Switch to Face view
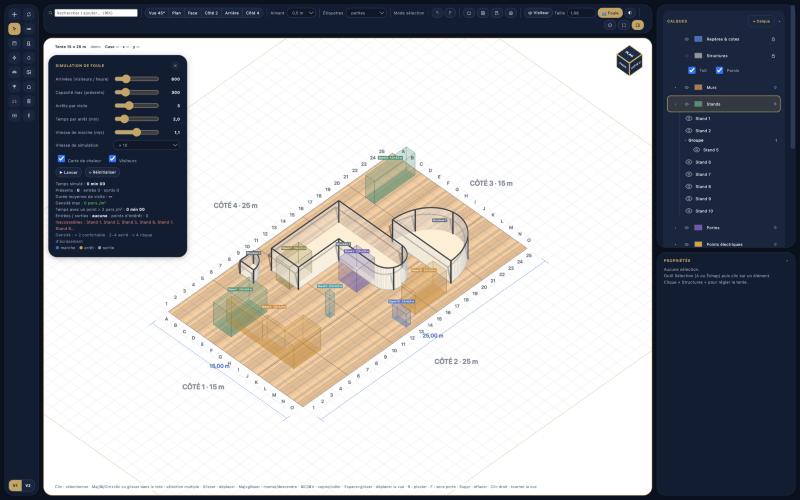 click(192, 13)
